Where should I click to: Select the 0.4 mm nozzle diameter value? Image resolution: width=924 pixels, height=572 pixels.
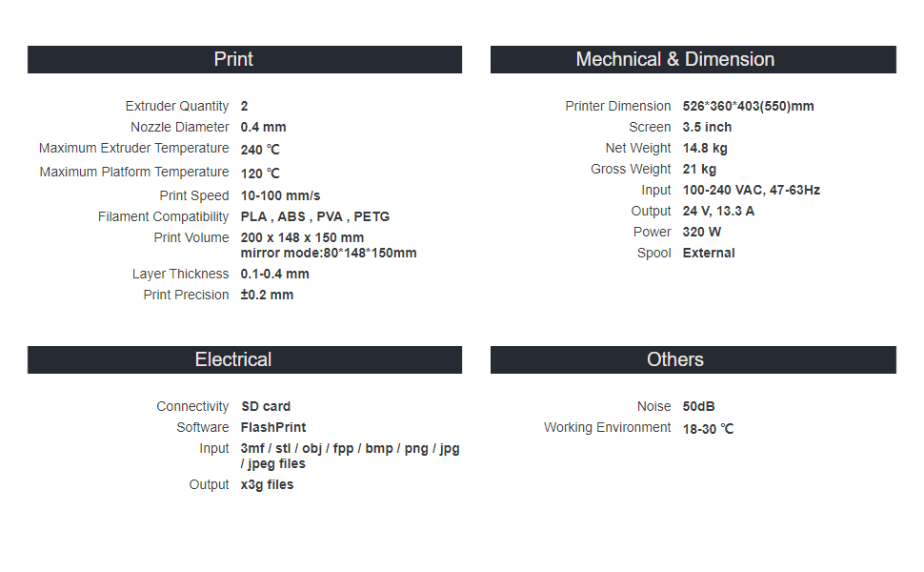(263, 127)
